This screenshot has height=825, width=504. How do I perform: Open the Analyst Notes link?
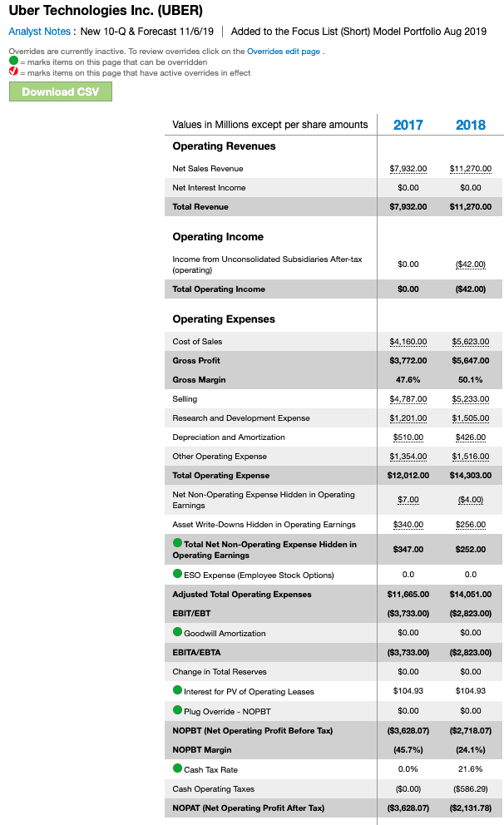click(x=39, y=32)
